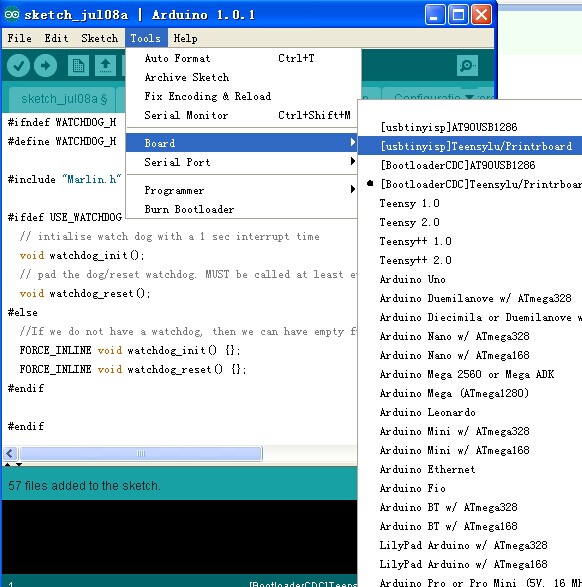Click the #include "Marlin.h" code line

coord(64,179)
